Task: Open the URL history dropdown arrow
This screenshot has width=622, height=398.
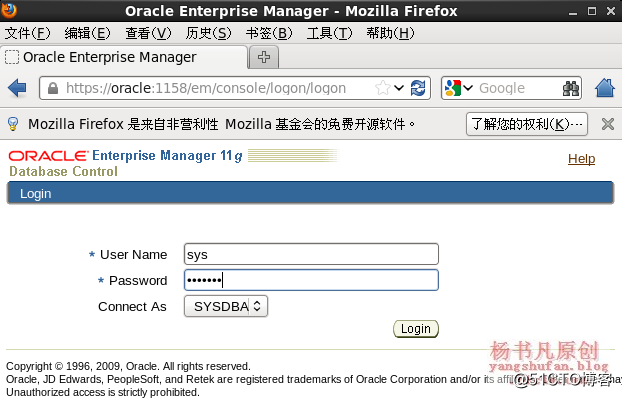Action: click(399, 88)
